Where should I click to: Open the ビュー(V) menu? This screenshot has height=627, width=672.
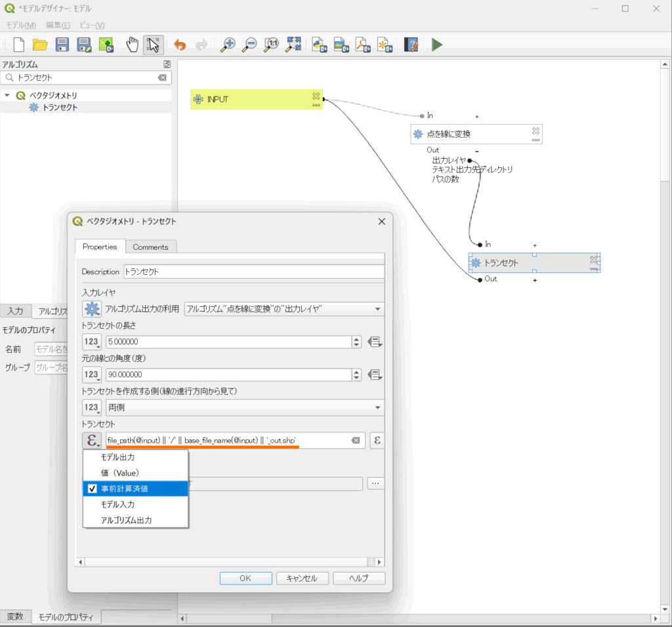coord(92,26)
